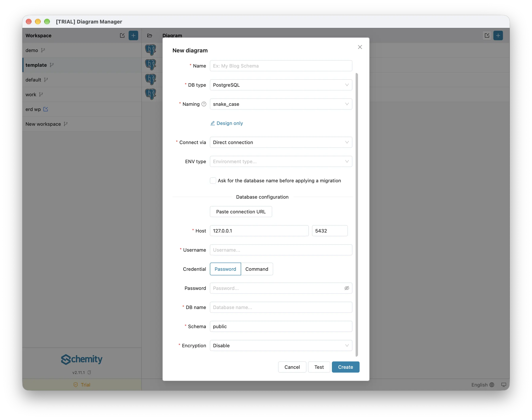Click the Naming help question mark icon
The height and width of the screenshot is (420, 532).
point(204,104)
